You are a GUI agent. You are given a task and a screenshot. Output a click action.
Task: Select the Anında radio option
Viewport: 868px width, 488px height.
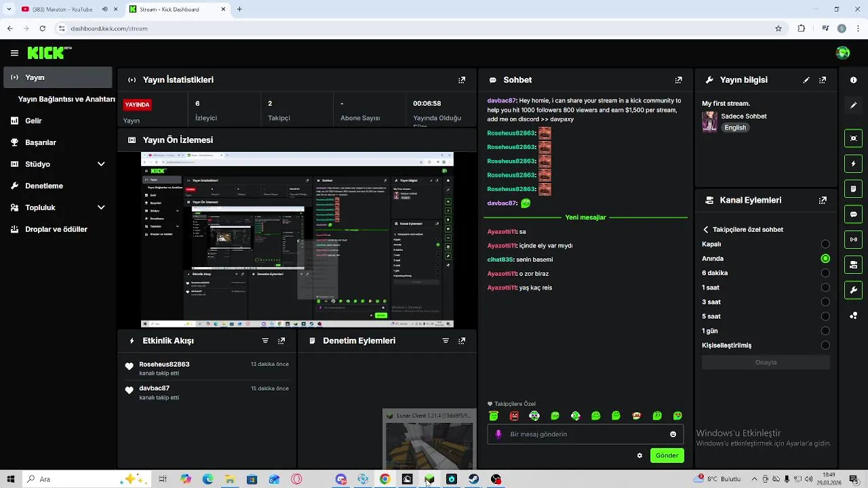tap(825, 258)
